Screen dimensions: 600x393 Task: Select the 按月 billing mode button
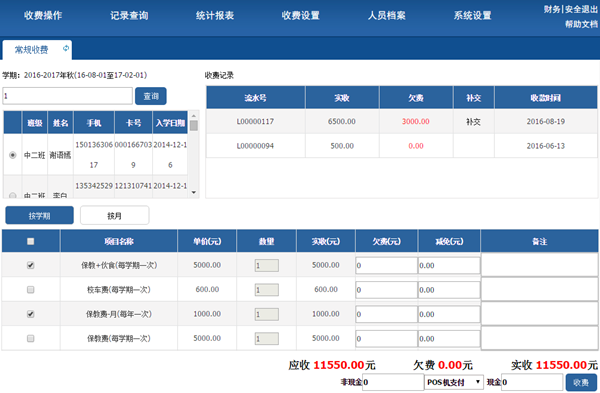(x=114, y=215)
